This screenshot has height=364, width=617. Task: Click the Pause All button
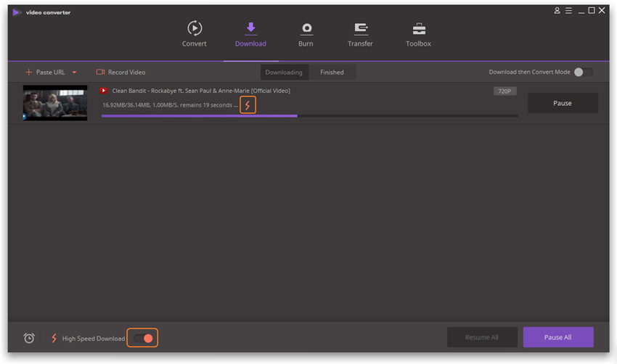coord(558,337)
